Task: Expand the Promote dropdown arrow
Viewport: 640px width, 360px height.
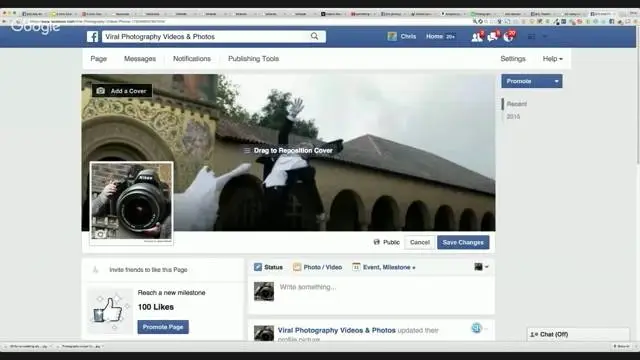Action: [556, 81]
